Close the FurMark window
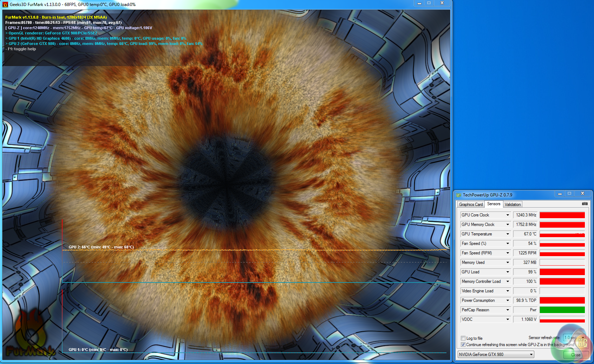Viewport: 594px width, 364px height. [x=442, y=3]
